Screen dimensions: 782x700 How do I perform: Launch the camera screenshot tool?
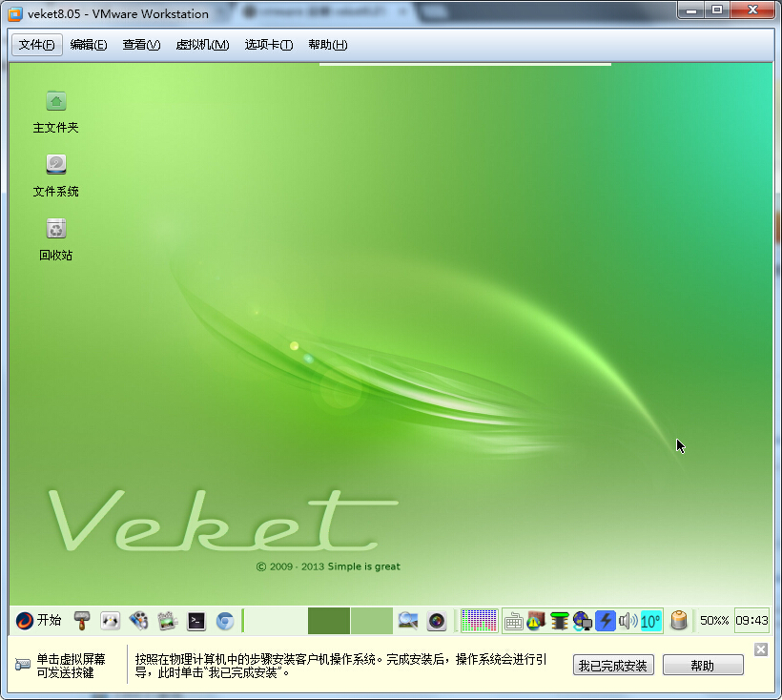(437, 621)
